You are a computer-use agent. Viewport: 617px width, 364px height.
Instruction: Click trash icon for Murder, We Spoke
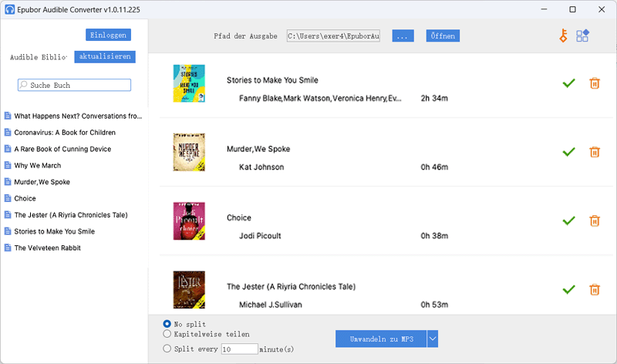click(595, 152)
